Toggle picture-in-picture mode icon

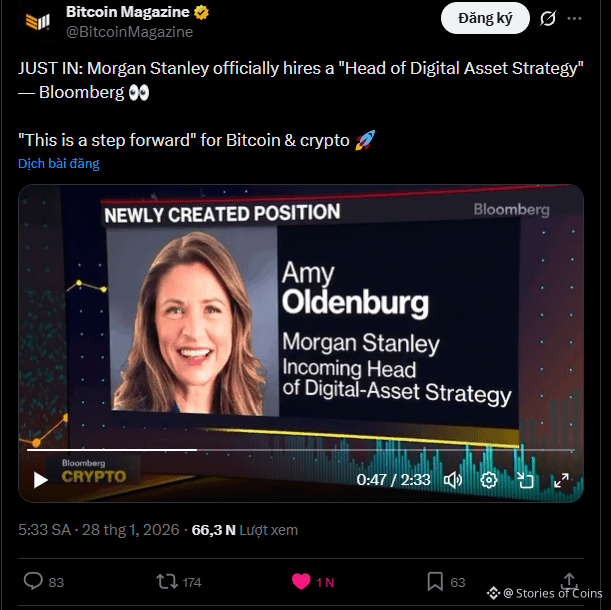pyautogui.click(x=525, y=480)
